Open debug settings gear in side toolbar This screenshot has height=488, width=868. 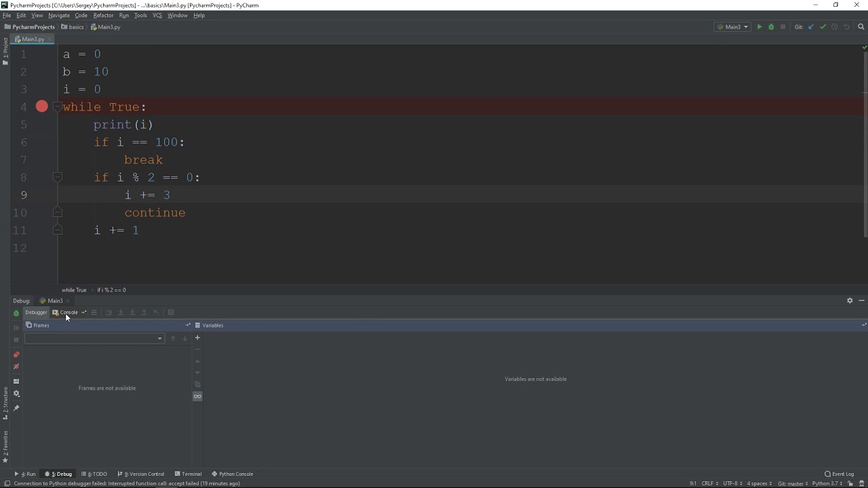tap(16, 394)
